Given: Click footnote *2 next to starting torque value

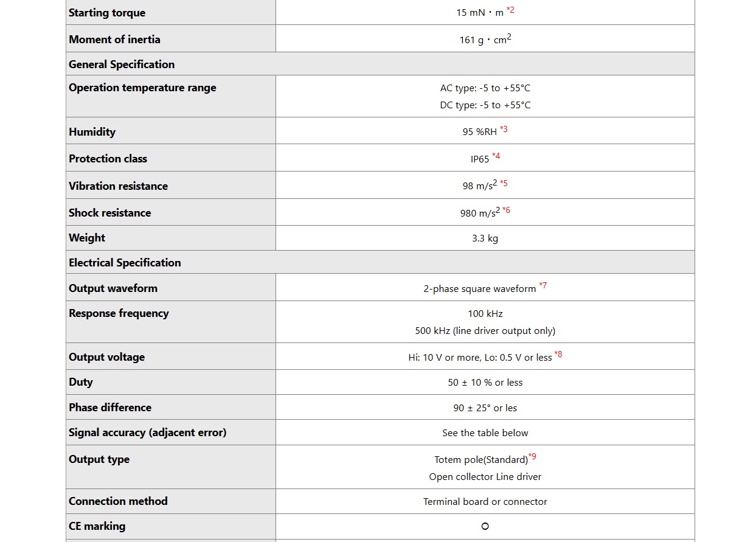Looking at the screenshot, I should 510,10.
